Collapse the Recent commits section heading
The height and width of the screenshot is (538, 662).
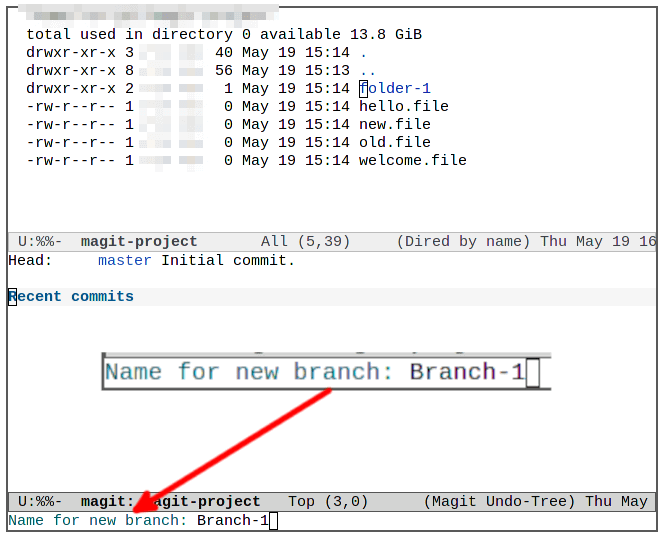coord(71,296)
